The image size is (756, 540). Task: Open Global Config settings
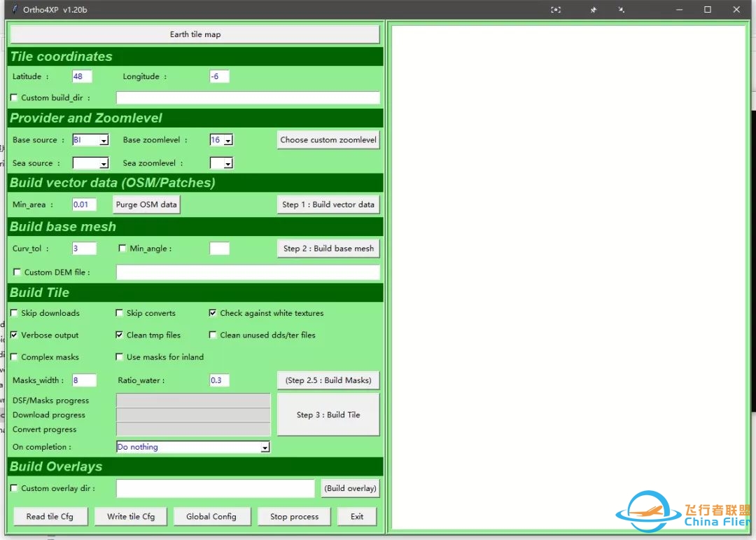click(x=211, y=517)
